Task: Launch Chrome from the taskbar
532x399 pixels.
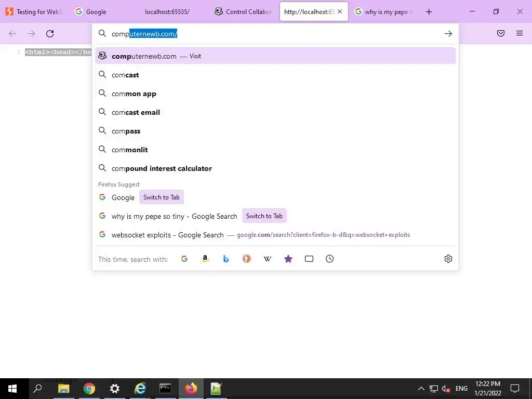Action: [89, 389]
